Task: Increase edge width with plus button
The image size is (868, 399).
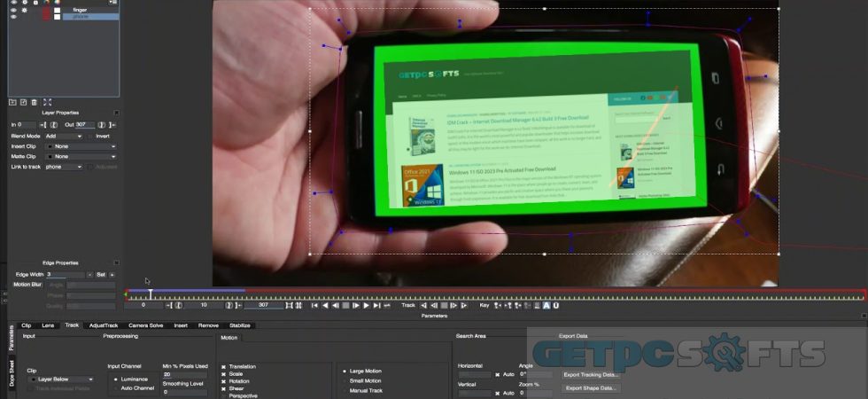Action: (112, 274)
